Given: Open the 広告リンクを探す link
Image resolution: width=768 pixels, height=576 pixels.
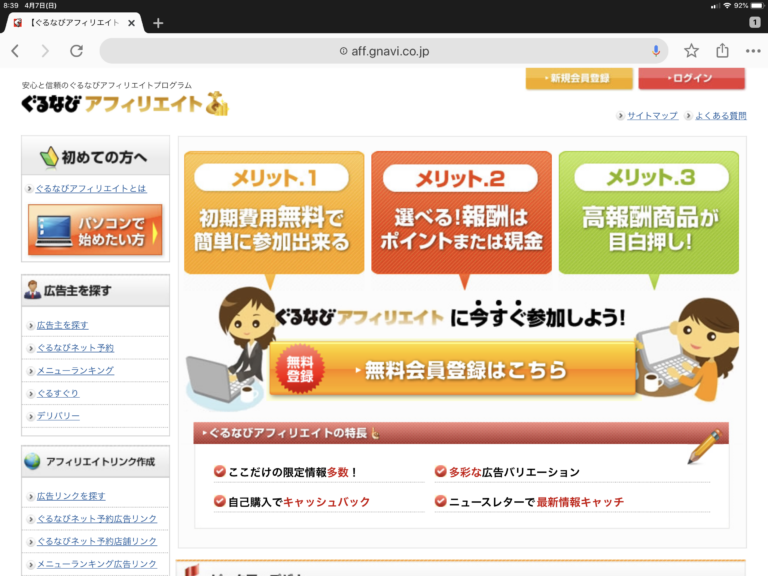Looking at the screenshot, I should click(x=71, y=496).
